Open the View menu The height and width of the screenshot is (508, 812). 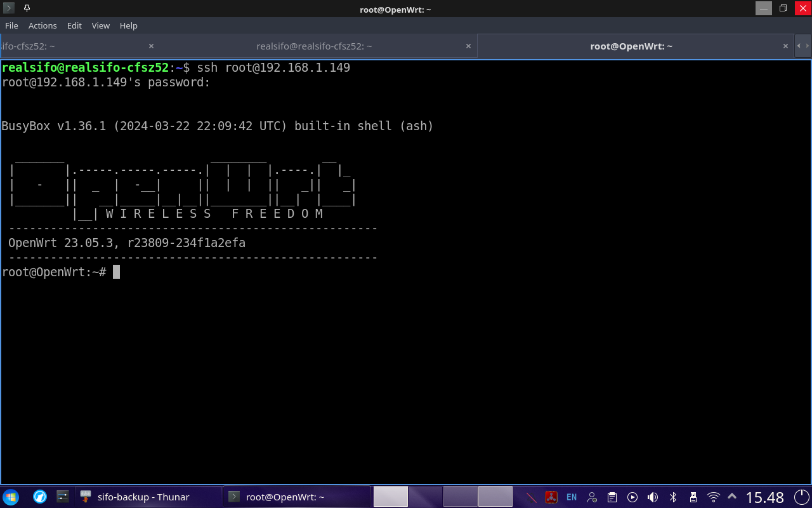101,25
